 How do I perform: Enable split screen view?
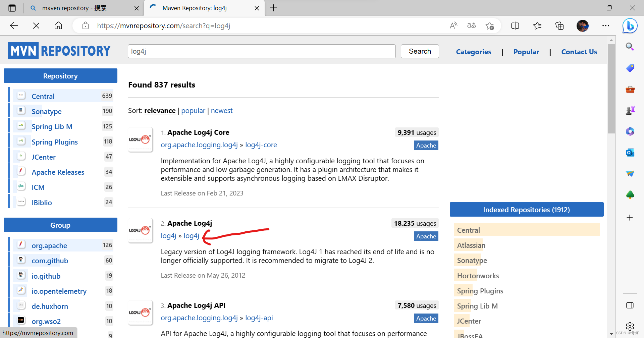point(515,25)
